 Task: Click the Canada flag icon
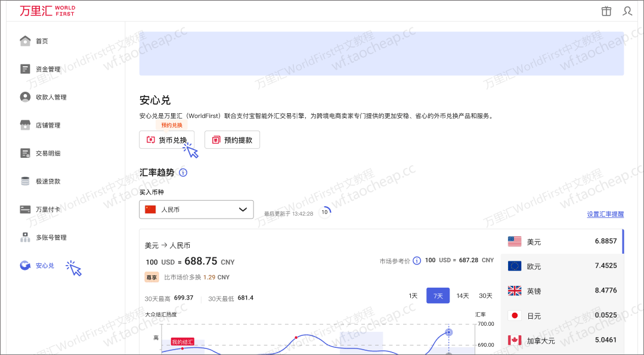tap(515, 340)
